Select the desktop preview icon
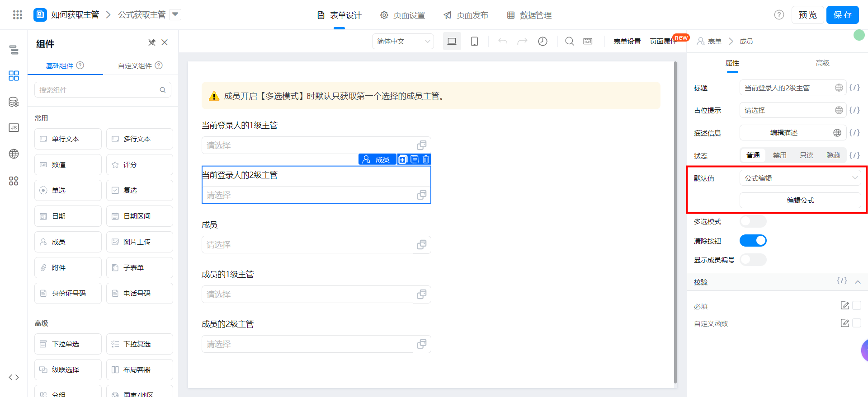The width and height of the screenshot is (868, 397). [452, 41]
